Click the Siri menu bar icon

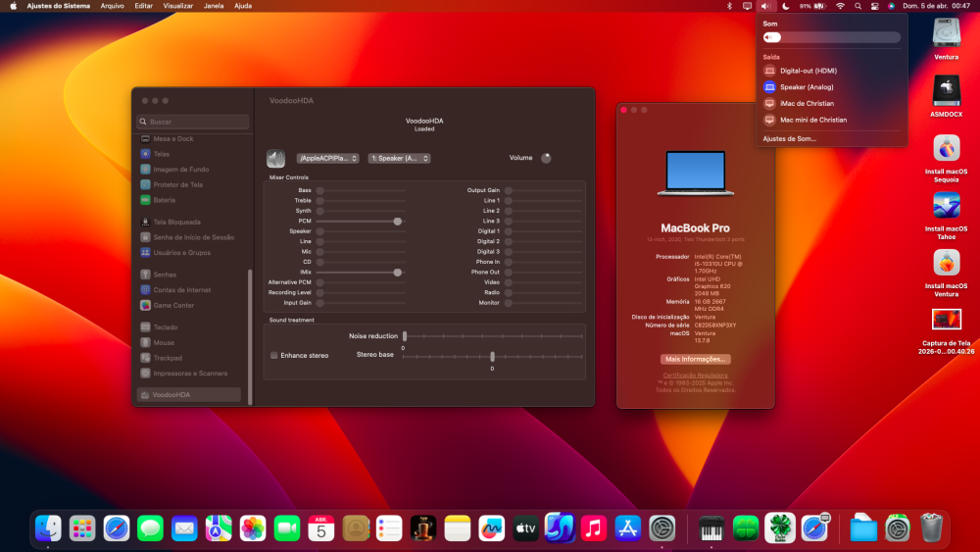(891, 6)
